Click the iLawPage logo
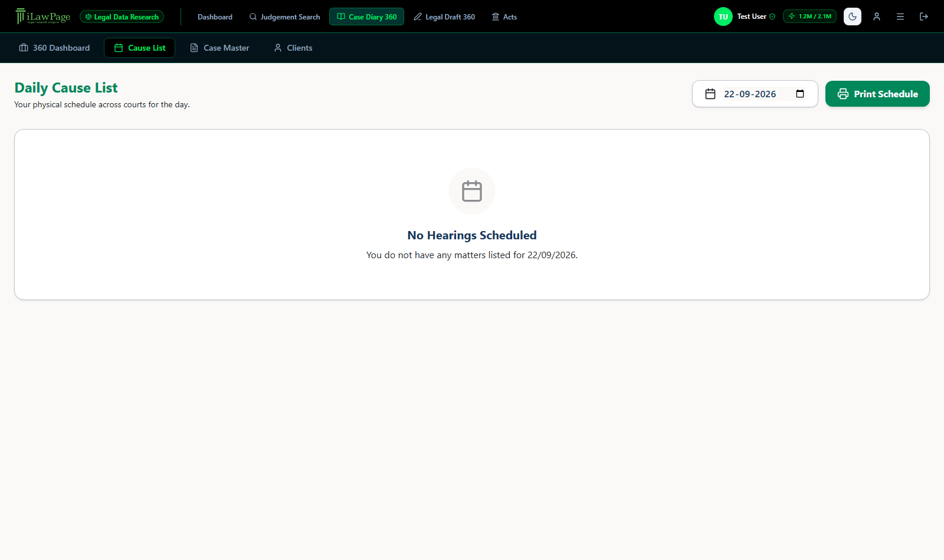The height and width of the screenshot is (560, 944). pyautogui.click(x=42, y=17)
